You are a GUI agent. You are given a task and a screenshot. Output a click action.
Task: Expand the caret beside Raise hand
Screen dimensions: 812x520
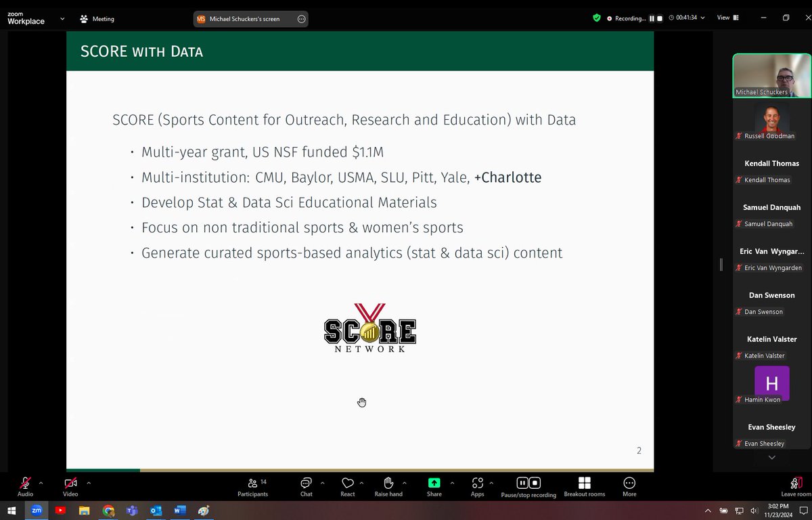point(405,483)
